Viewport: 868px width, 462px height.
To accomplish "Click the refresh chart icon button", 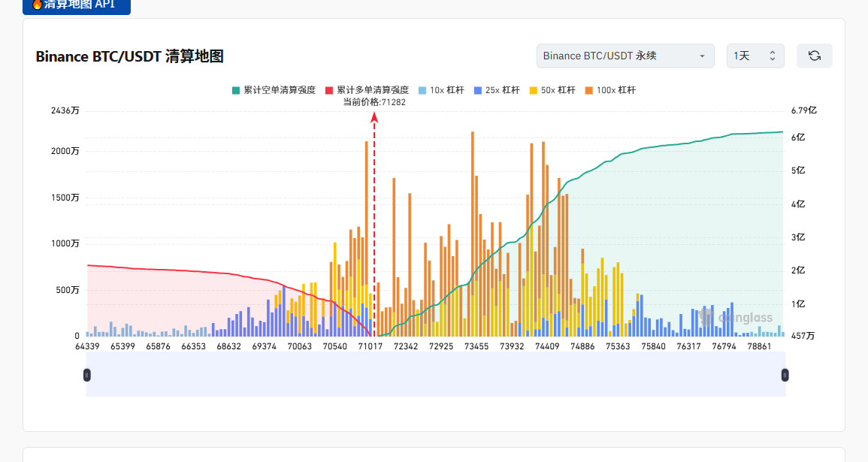I will point(814,56).
